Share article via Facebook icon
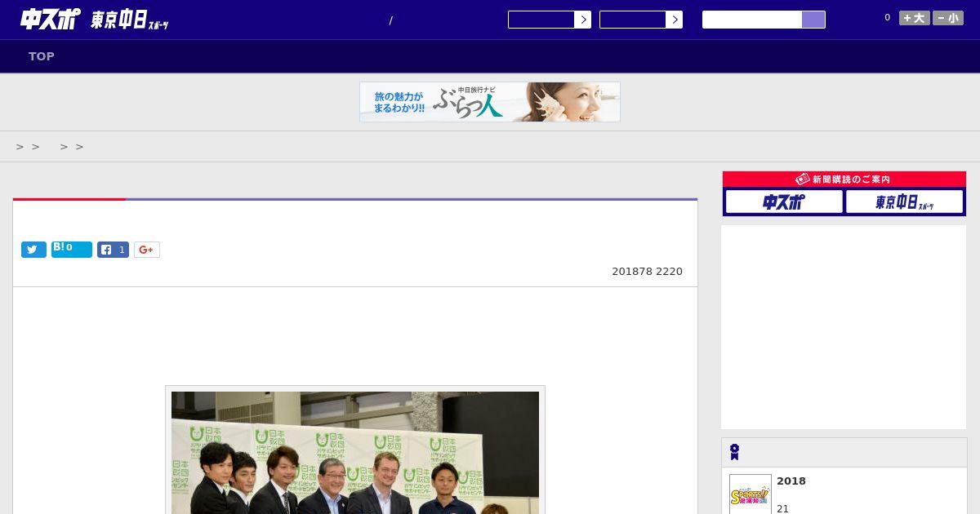This screenshot has height=514, width=980. coord(113,250)
